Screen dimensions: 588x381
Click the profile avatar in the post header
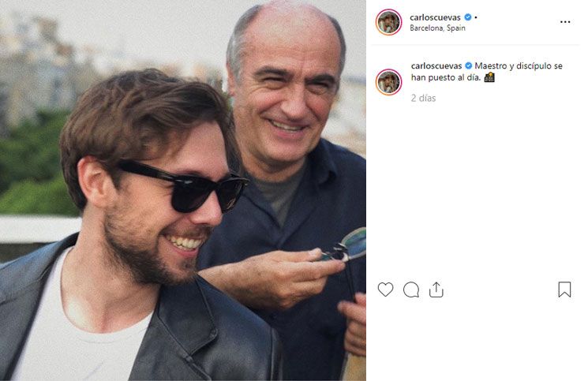(388, 21)
